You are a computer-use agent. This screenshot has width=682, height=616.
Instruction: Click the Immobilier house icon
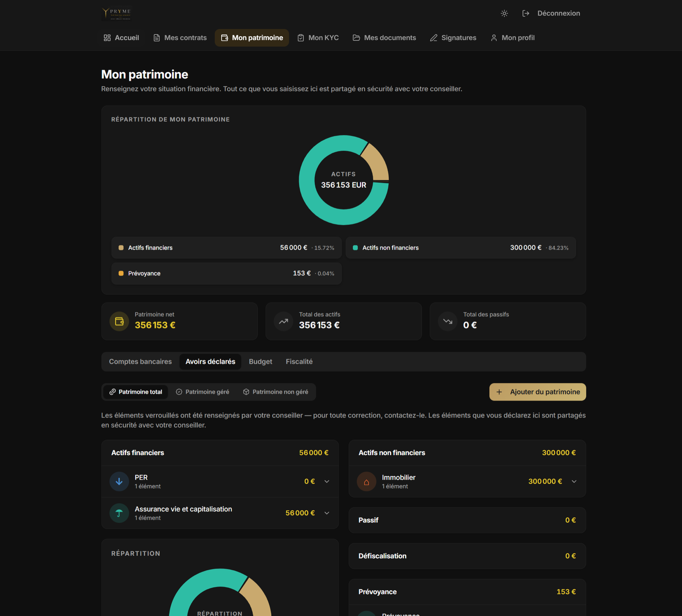(x=366, y=482)
